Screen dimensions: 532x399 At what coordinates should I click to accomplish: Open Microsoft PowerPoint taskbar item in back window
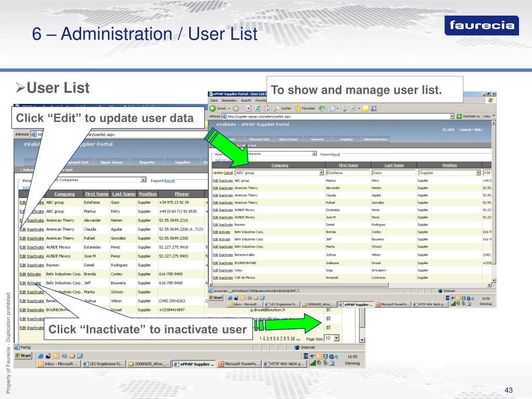click(x=240, y=364)
